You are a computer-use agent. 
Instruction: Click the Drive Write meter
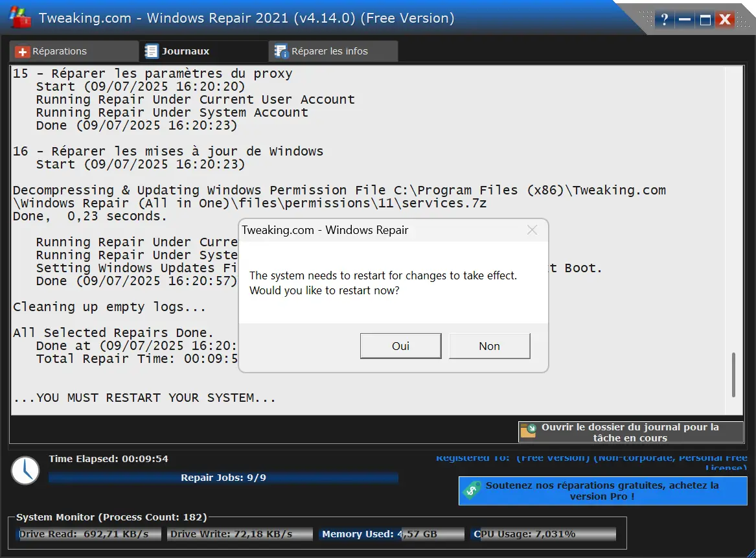[x=240, y=534]
